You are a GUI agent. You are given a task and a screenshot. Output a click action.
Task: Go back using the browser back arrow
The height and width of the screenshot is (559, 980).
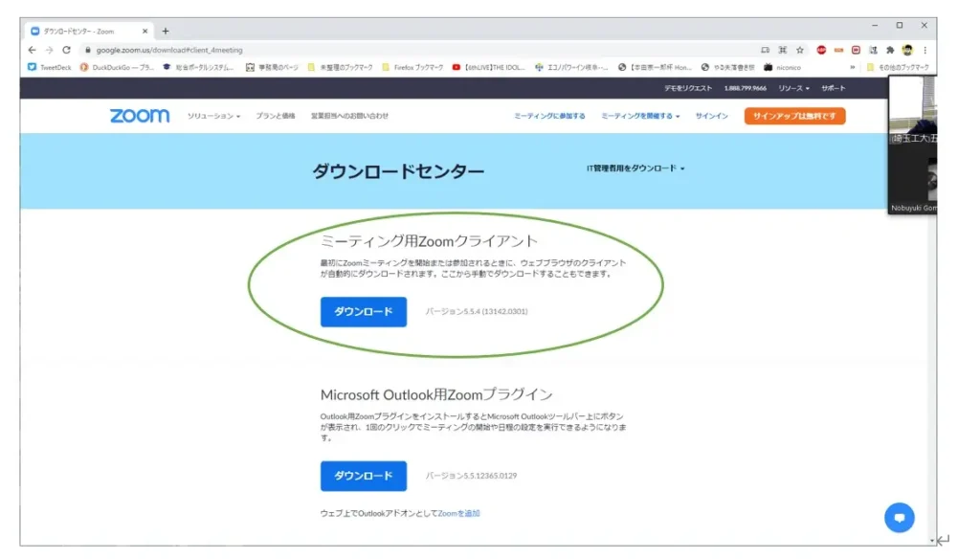point(33,50)
